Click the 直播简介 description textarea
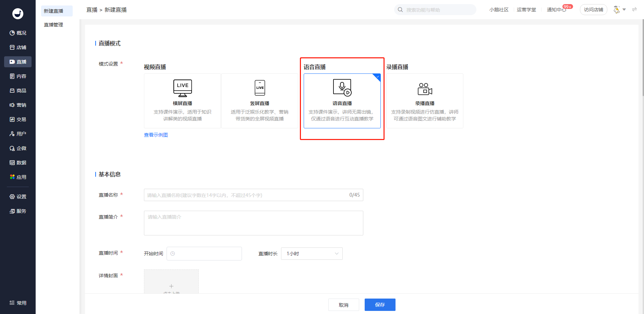 (254, 223)
